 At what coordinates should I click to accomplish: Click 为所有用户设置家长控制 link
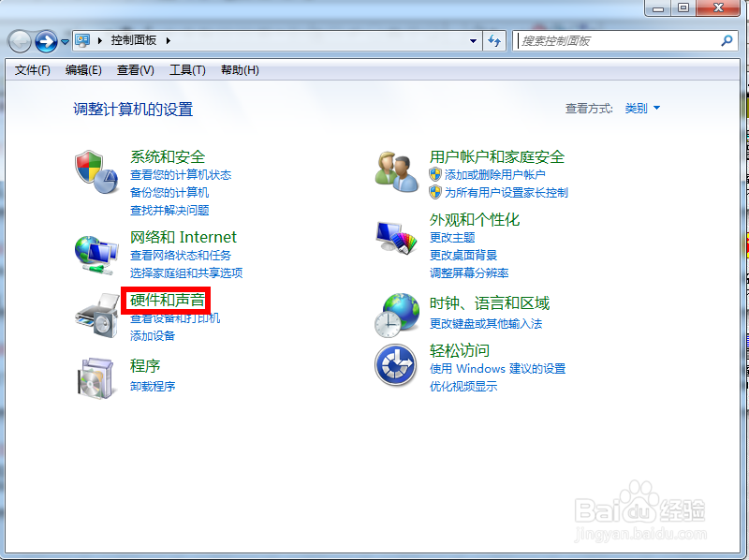[507, 193]
